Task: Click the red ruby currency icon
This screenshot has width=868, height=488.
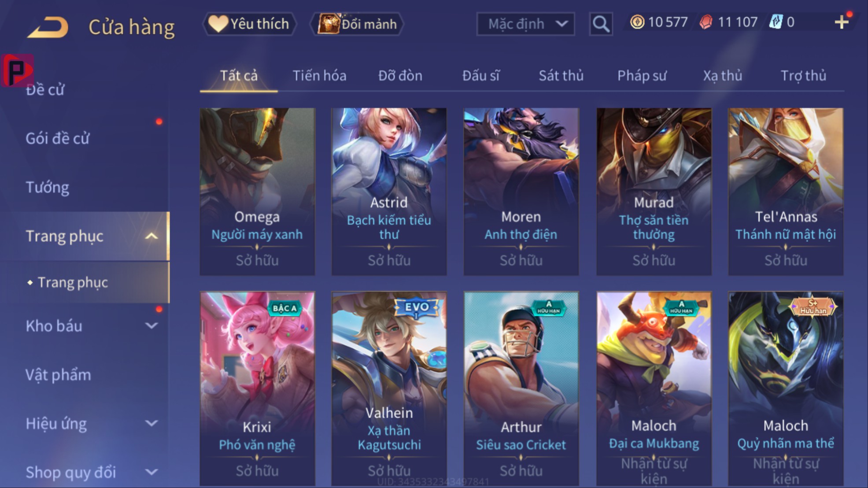Action: pos(706,22)
